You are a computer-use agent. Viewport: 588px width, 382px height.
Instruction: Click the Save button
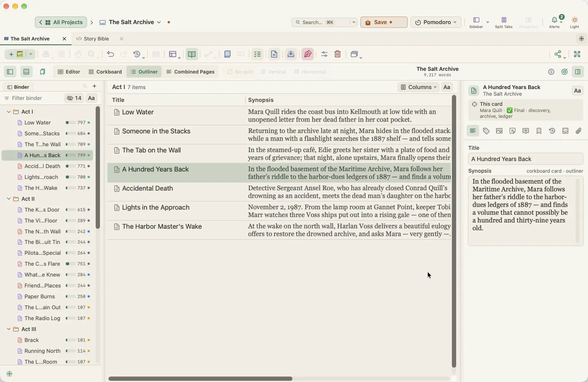tap(384, 22)
